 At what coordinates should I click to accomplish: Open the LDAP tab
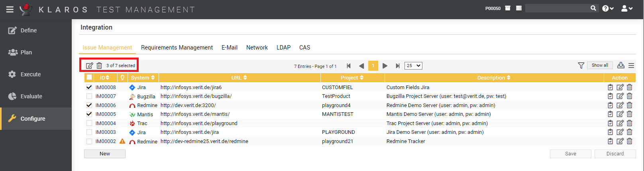pyautogui.click(x=283, y=48)
